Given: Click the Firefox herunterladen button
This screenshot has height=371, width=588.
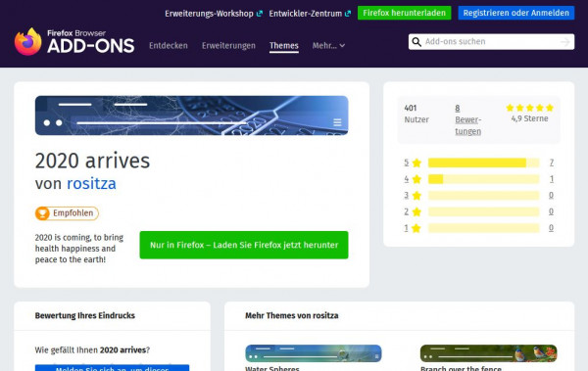Looking at the screenshot, I should tap(404, 13).
